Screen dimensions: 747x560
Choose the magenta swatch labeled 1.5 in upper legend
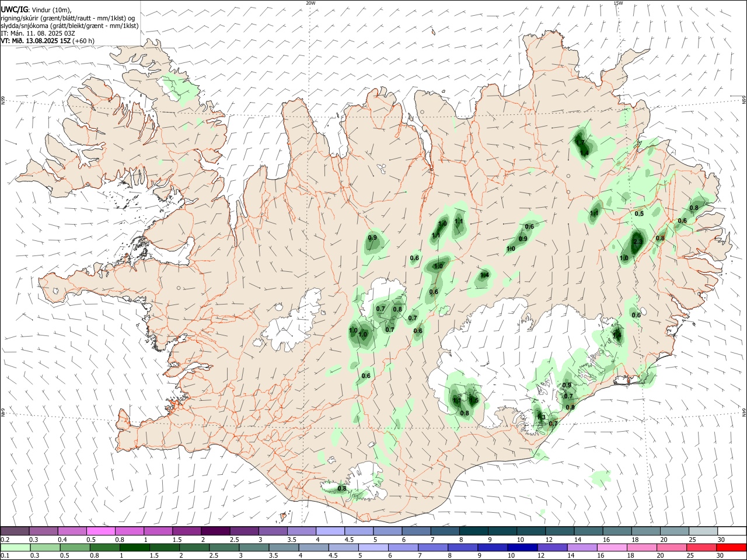point(186,531)
